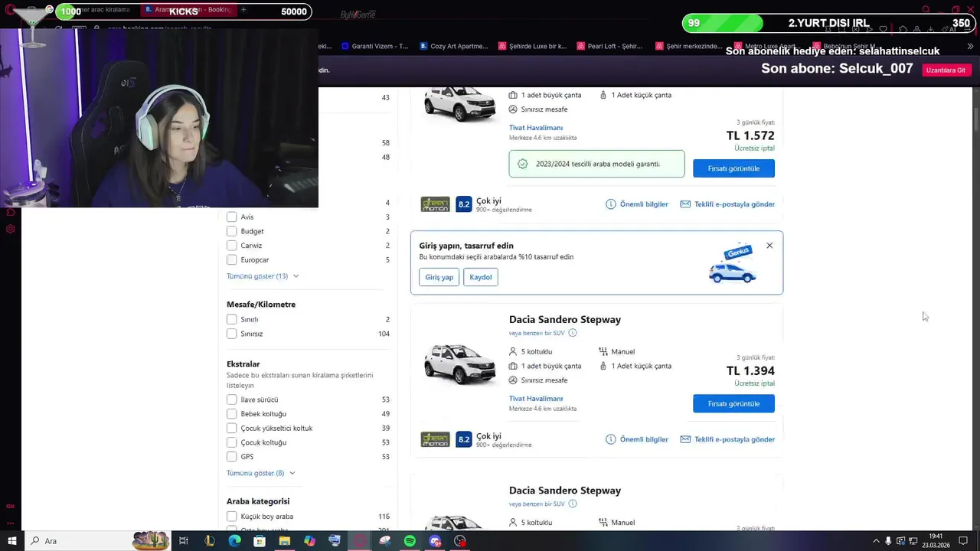980x551 pixels.
Task: Click Fırsatı görüntüle for TL 1.394 offer
Action: click(x=733, y=403)
